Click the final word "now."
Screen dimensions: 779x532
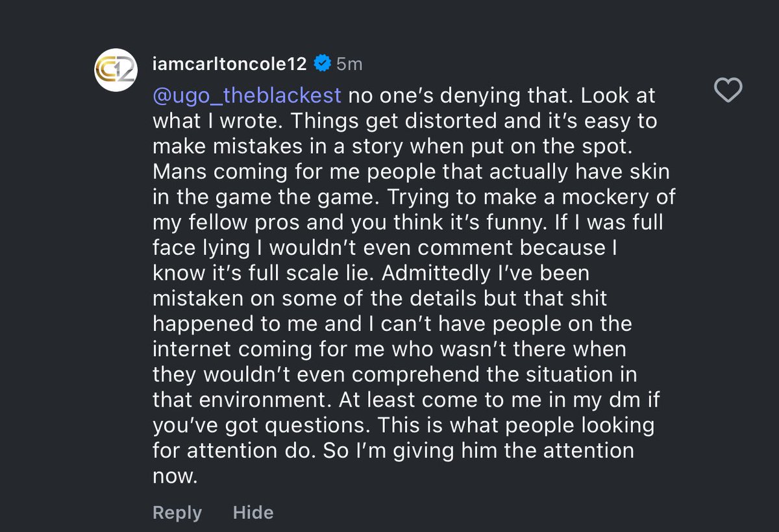[x=174, y=476]
